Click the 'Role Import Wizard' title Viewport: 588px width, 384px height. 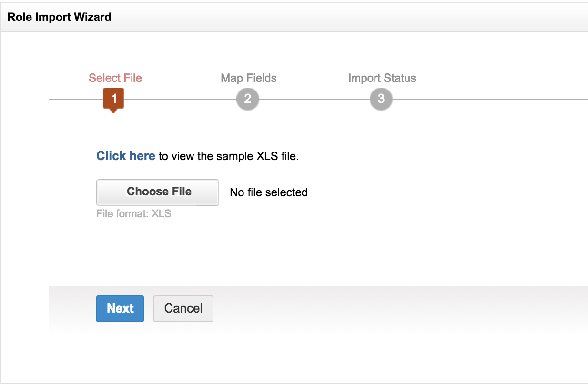[x=59, y=18]
